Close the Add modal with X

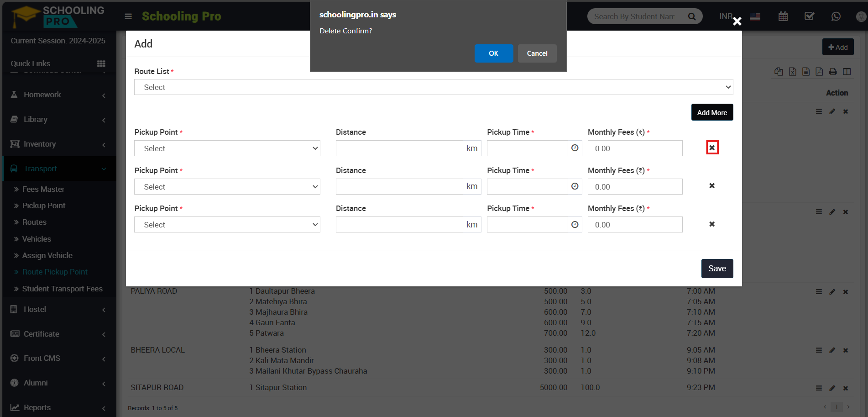737,21
